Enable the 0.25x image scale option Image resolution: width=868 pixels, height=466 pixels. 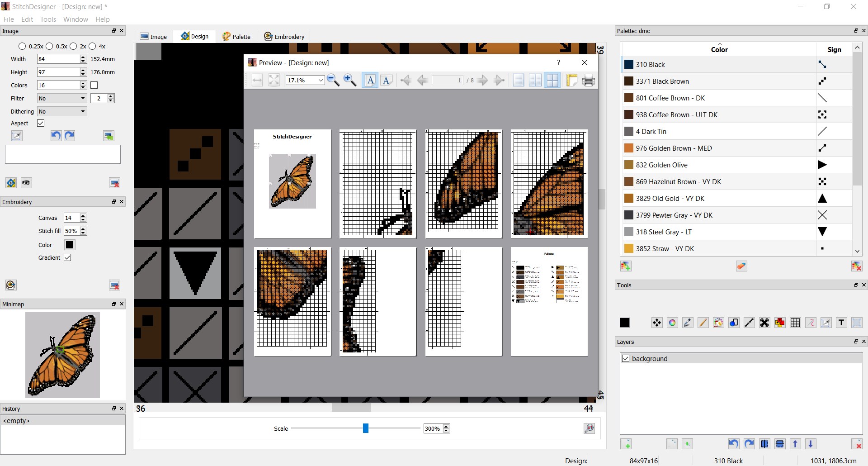pos(22,46)
